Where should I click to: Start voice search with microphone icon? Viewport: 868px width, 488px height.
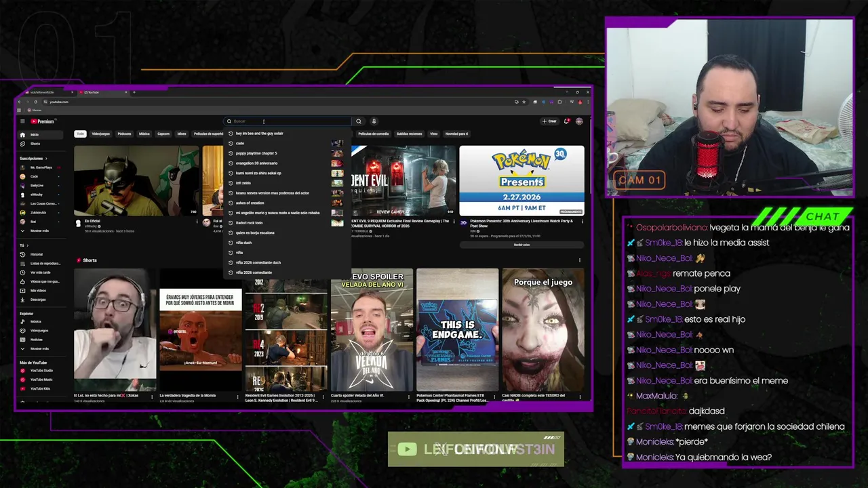tap(374, 121)
